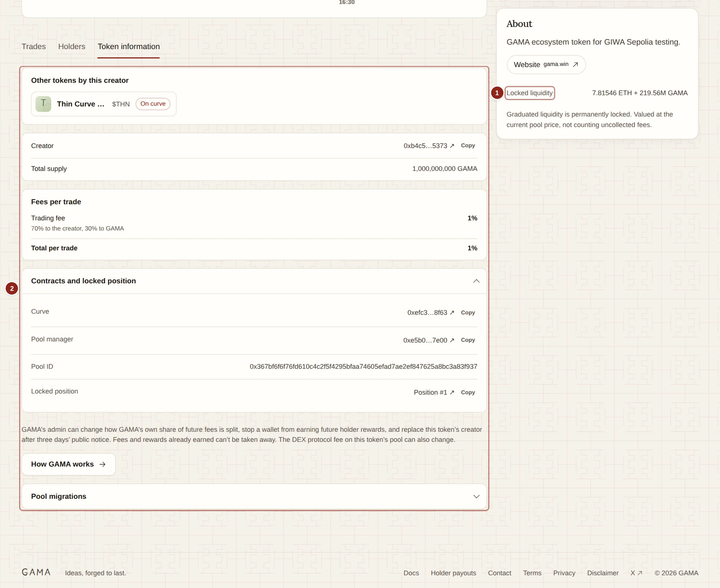Screen dimensions: 720x588
Task: Open the Position #1 link
Action: click(434, 392)
